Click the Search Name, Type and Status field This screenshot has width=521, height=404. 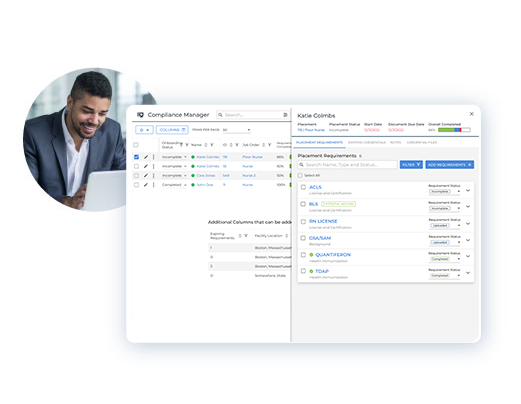click(x=347, y=165)
